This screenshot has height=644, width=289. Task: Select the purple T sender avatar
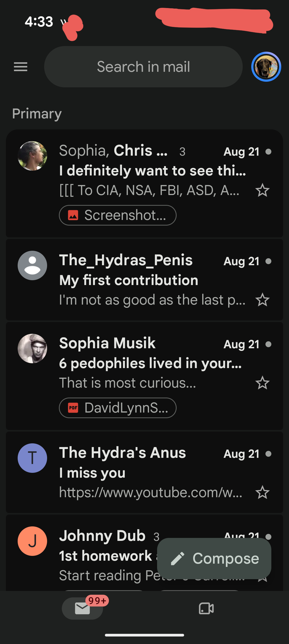pyautogui.click(x=32, y=458)
